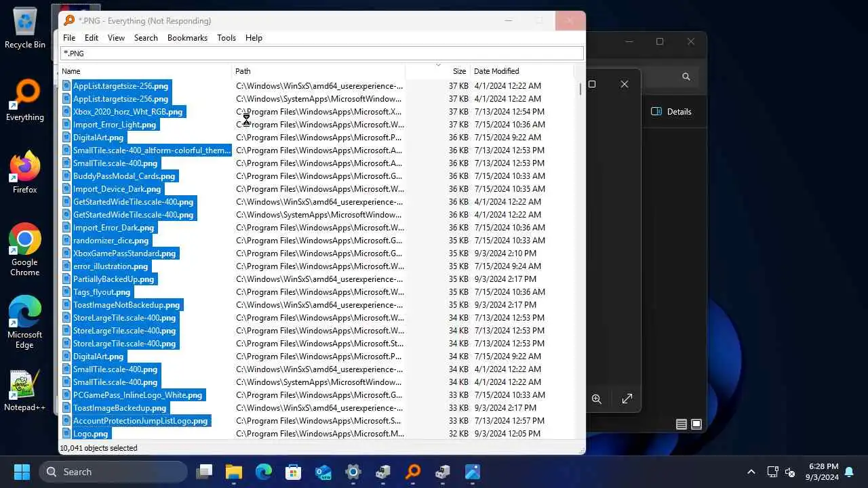Sort results by the Path column header
Screen dimensions: 868x488
pyautogui.click(x=319, y=71)
